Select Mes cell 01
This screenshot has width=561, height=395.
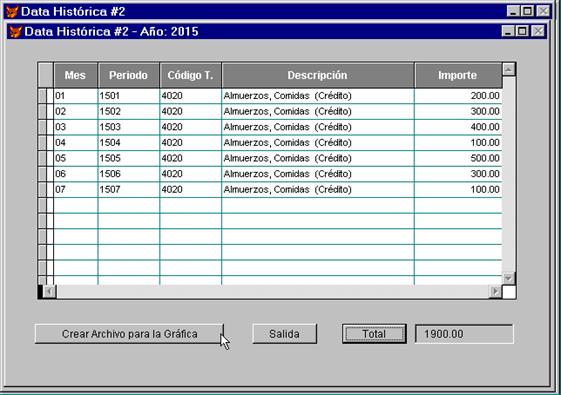[75, 96]
